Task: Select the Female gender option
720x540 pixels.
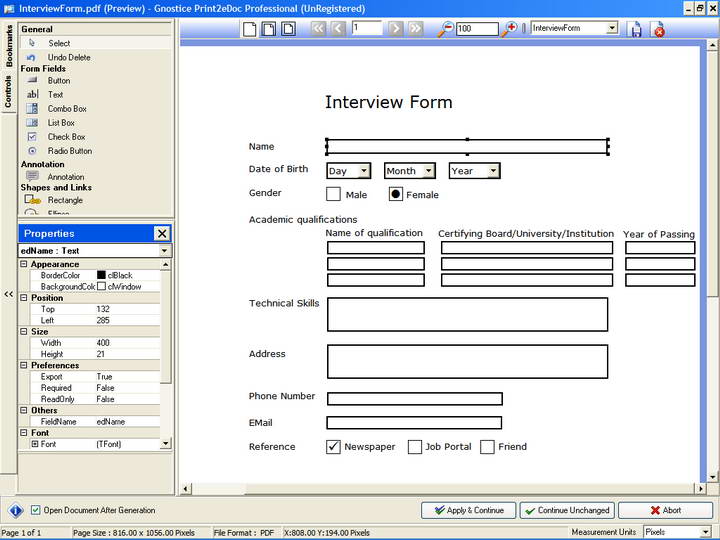Action: click(x=396, y=194)
